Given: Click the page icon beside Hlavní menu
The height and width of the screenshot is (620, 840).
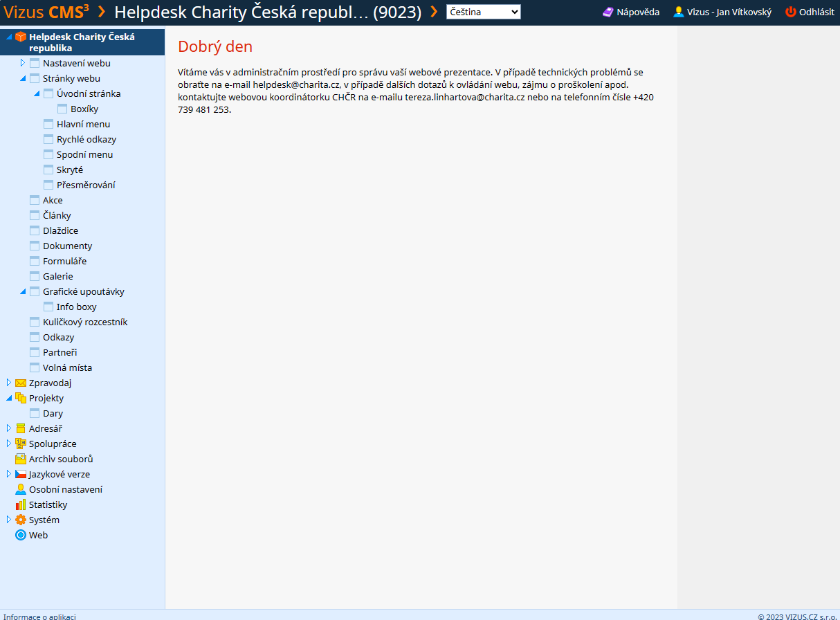Looking at the screenshot, I should (x=48, y=124).
